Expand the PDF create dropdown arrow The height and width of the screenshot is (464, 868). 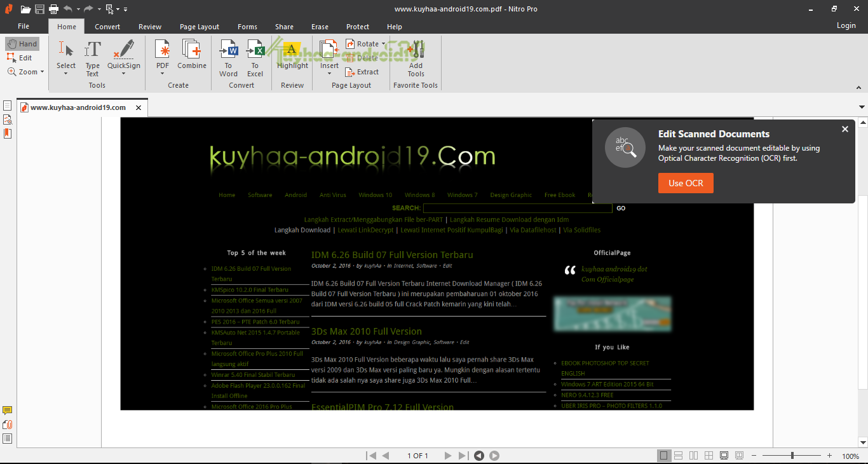163,74
